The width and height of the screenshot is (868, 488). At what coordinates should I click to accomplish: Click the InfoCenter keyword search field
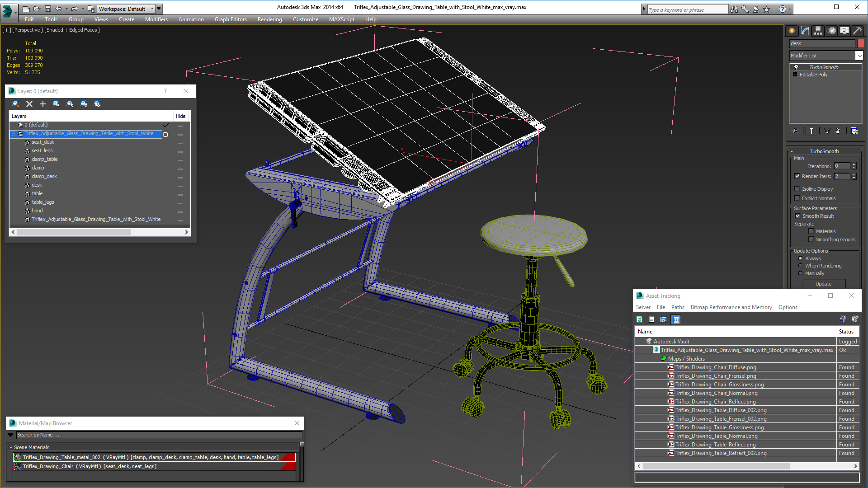pyautogui.click(x=687, y=9)
